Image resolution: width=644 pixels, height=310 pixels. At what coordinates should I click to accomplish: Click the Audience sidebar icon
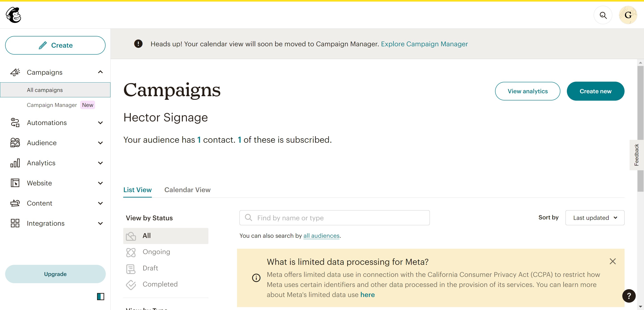(x=15, y=143)
